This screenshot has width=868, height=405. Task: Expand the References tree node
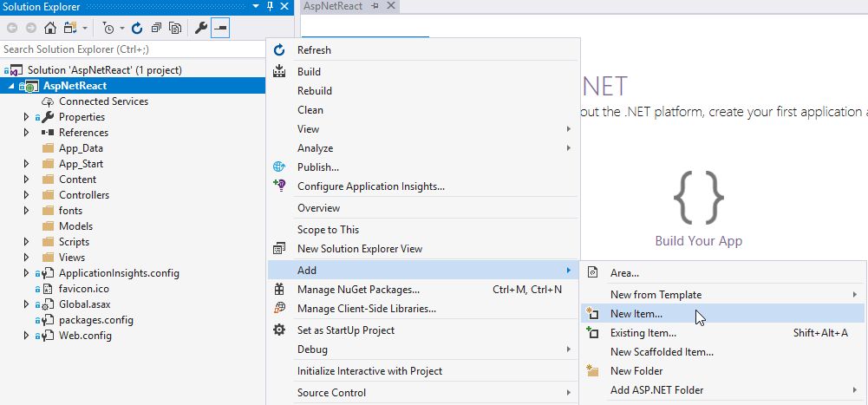click(x=27, y=133)
